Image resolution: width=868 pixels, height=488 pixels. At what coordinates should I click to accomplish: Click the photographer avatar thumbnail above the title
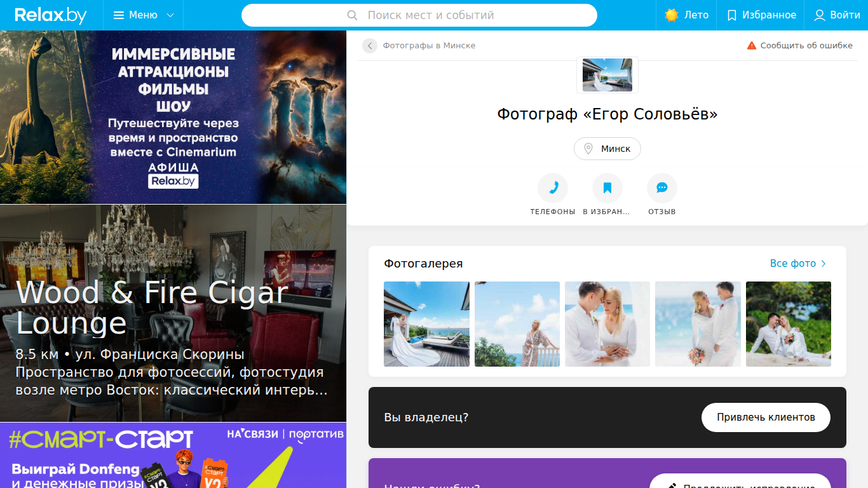coord(607,75)
